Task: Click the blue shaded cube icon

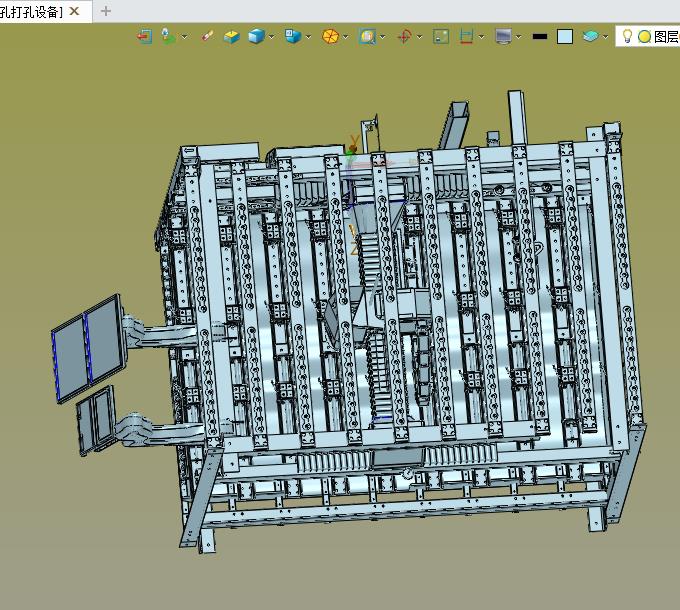Action: point(256,36)
